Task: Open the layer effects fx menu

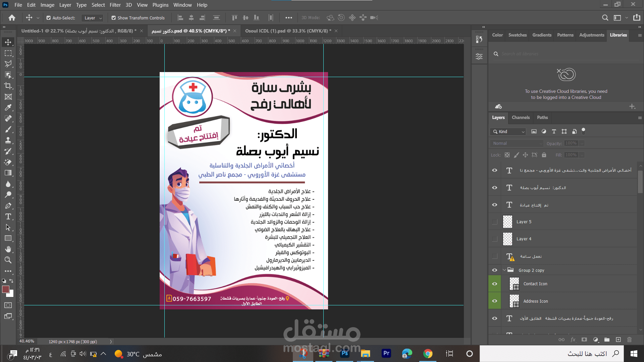Action: click(x=573, y=340)
